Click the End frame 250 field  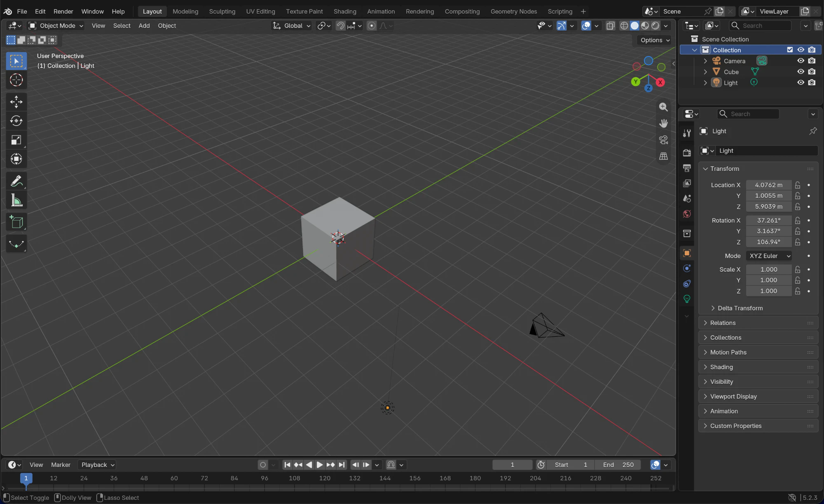(x=618, y=465)
